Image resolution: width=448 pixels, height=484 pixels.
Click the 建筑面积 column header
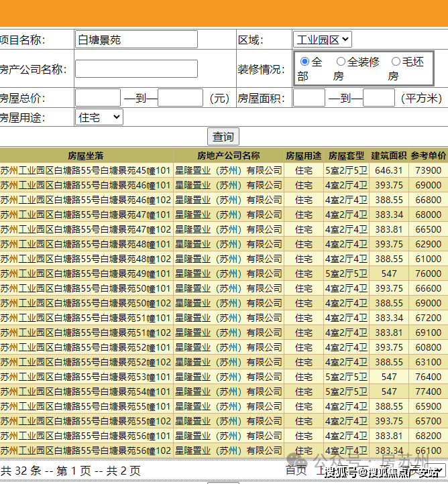pos(389,156)
